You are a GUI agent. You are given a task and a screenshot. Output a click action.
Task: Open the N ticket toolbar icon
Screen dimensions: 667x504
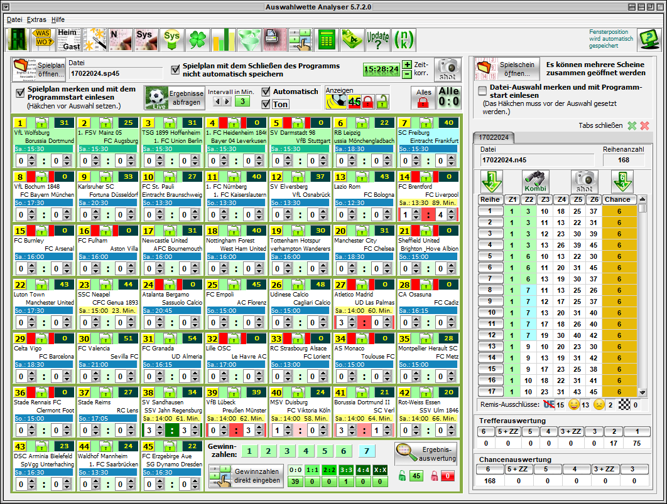pyautogui.click(x=120, y=40)
